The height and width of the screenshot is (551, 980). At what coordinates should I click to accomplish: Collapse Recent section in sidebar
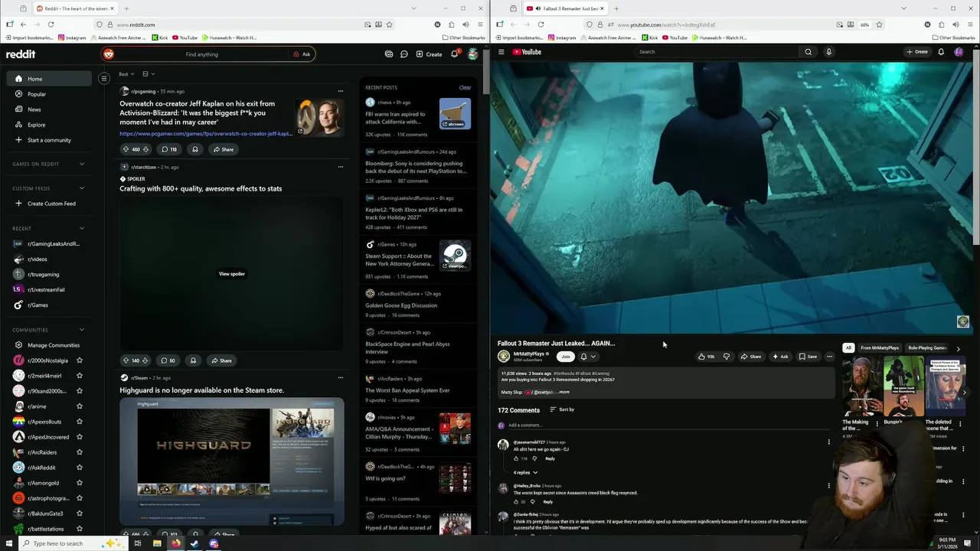82,228
